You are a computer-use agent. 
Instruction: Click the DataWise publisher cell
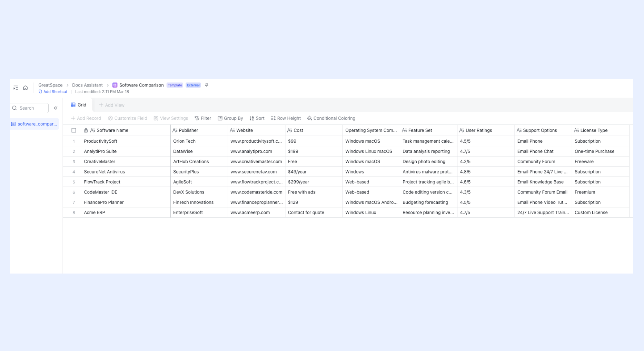[199, 151]
